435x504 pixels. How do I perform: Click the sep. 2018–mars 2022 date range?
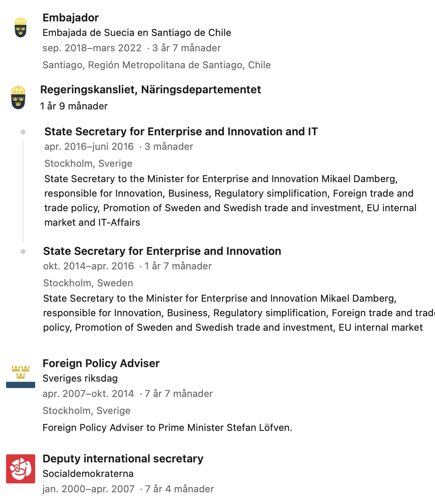click(92, 48)
